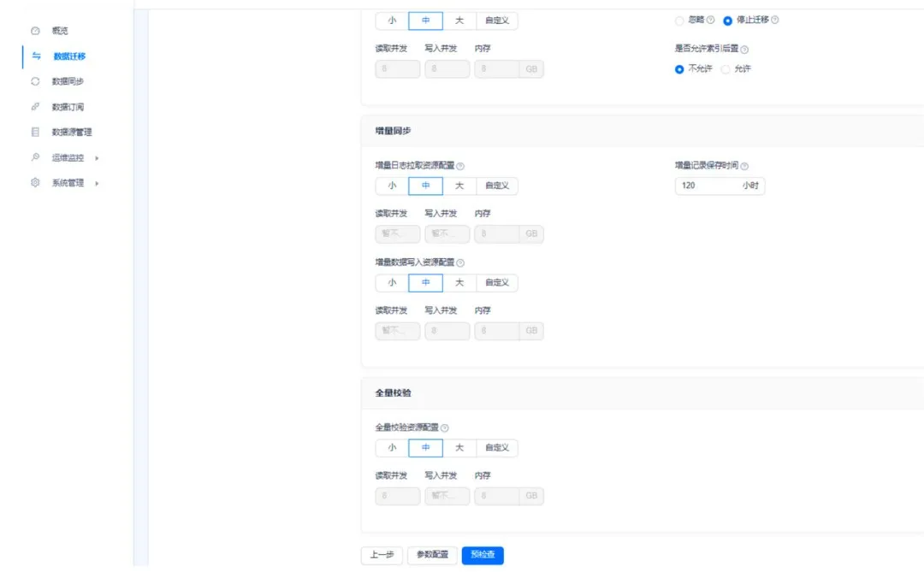
Task: Select the 忽略 radio option
Action: click(x=679, y=21)
